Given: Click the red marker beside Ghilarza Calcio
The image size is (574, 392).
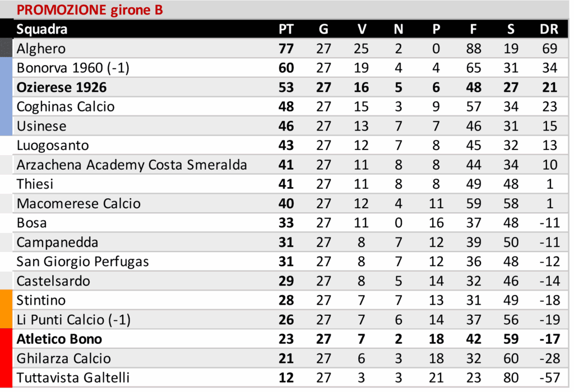Looking at the screenshot, I should pyautogui.click(x=6, y=358).
